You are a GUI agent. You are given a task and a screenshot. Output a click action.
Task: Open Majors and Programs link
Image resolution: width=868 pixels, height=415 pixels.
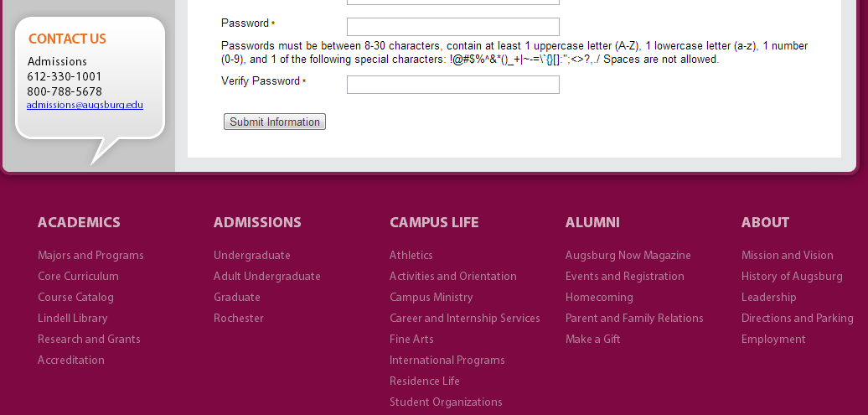point(90,255)
